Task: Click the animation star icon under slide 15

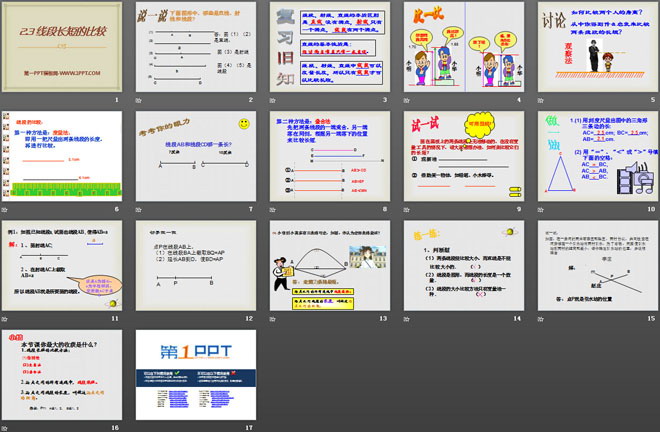Action: click(540, 319)
